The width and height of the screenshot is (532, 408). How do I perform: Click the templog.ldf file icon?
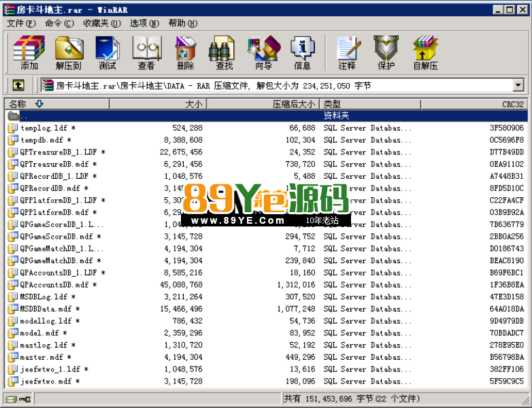[13, 128]
